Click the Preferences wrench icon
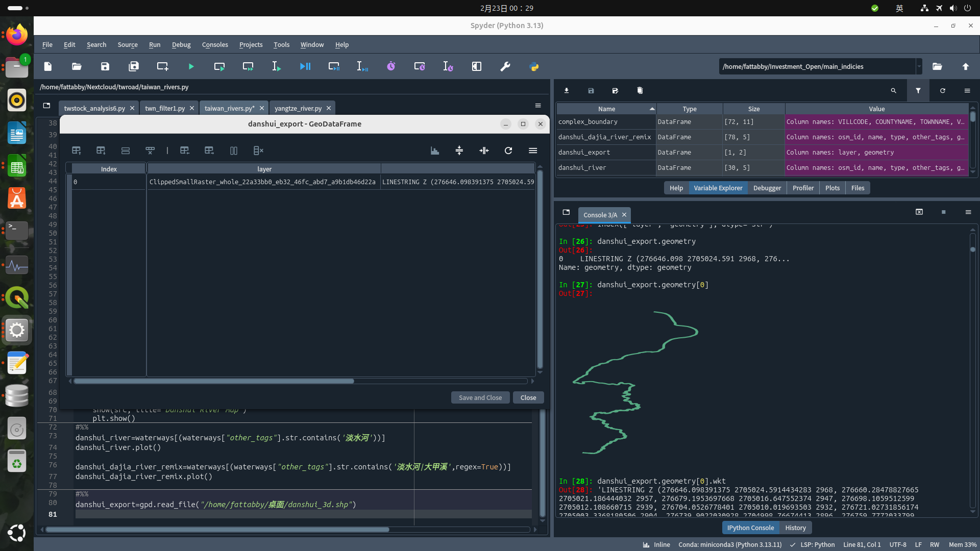This screenshot has height=551, width=980. [505, 67]
